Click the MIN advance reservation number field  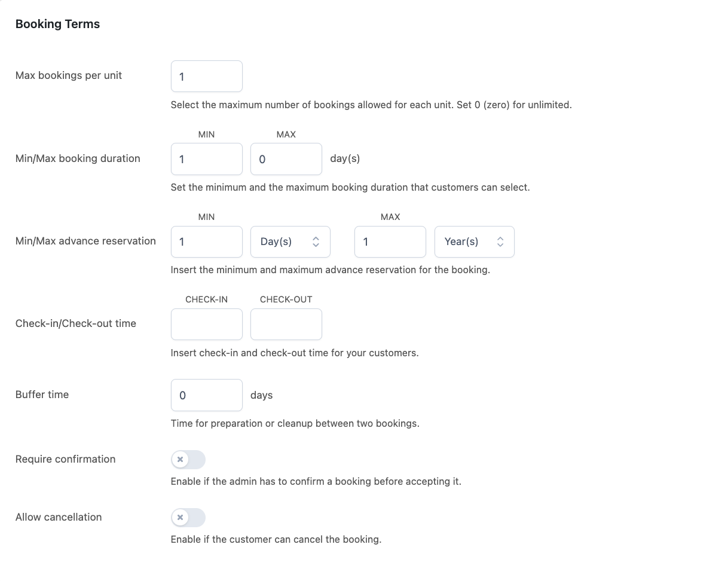(x=206, y=241)
